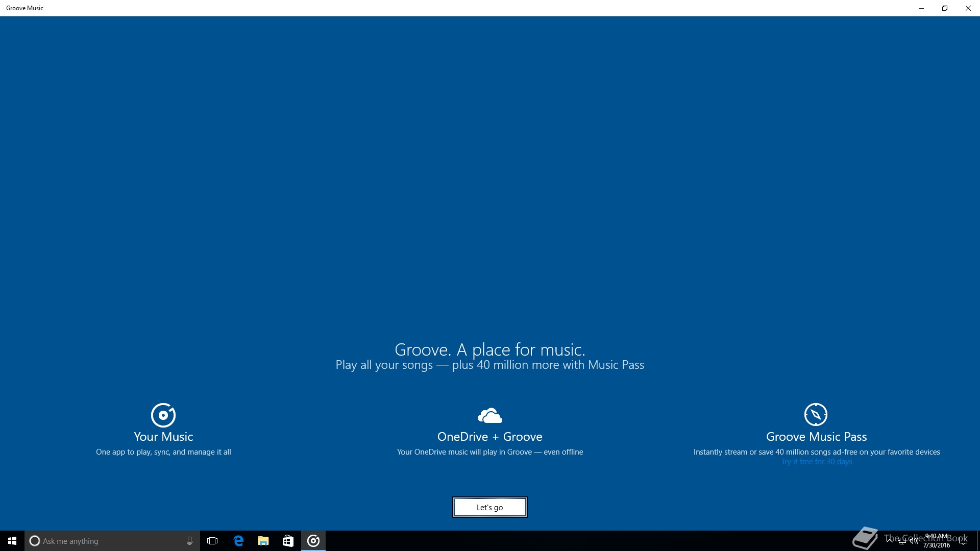The image size is (980, 551).
Task: Minimize the Groove Music window
Action: (x=921, y=8)
